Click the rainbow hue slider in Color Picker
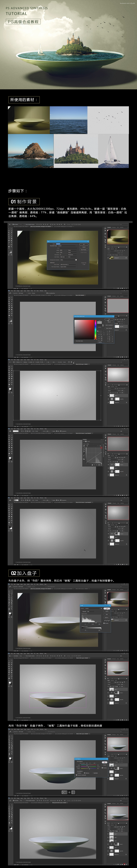The image size is (137, 868). 96,329
